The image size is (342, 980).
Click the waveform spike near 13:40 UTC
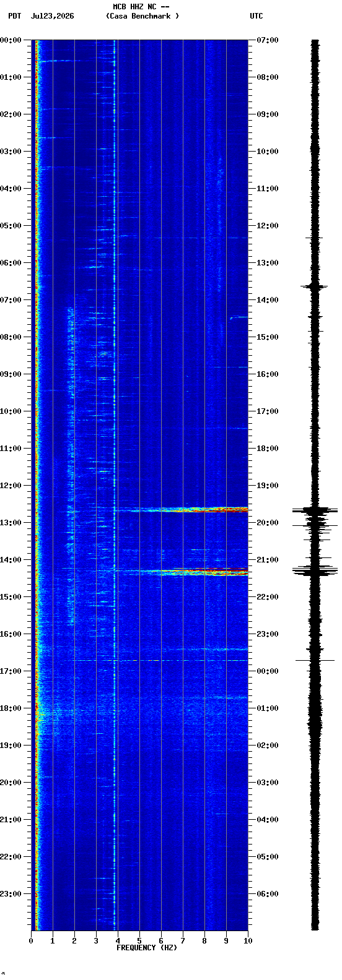(x=315, y=286)
